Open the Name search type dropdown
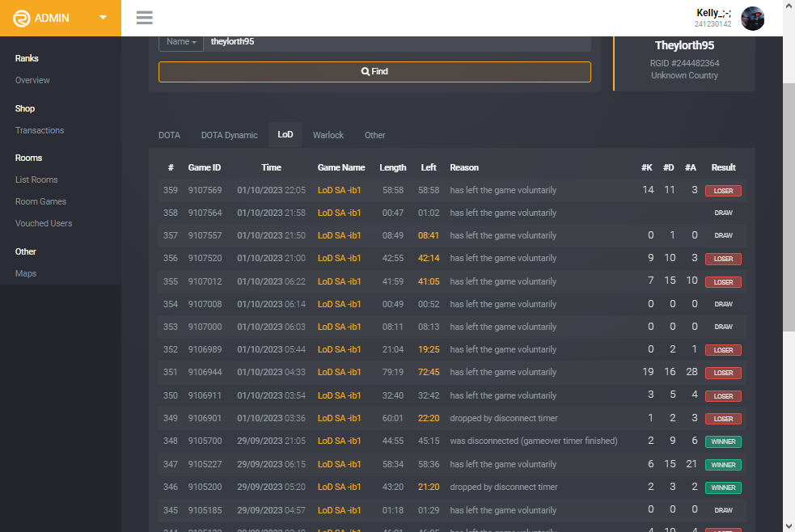 [181, 42]
